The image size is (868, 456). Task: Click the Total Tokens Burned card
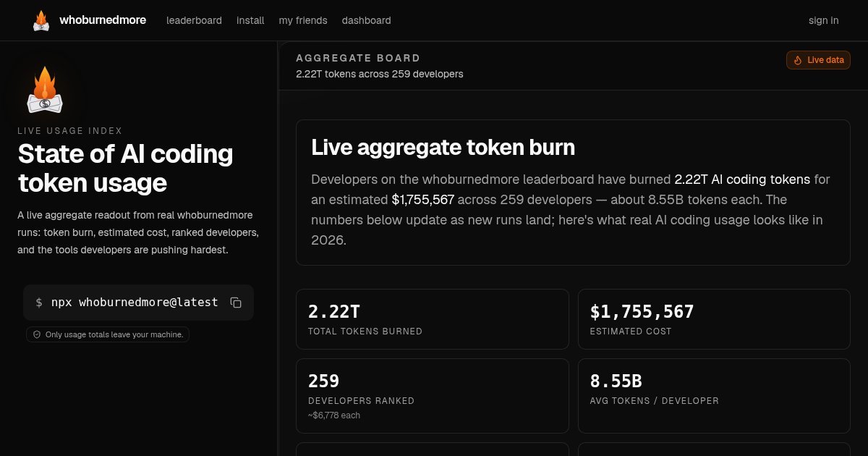433,319
